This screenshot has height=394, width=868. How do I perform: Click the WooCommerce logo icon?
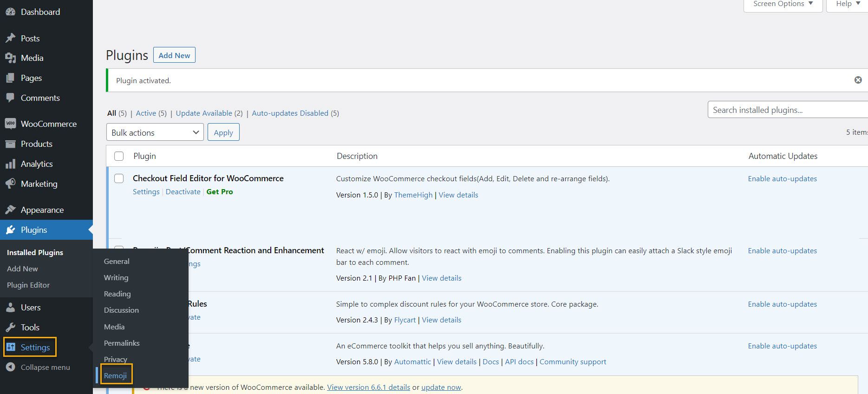(10, 124)
